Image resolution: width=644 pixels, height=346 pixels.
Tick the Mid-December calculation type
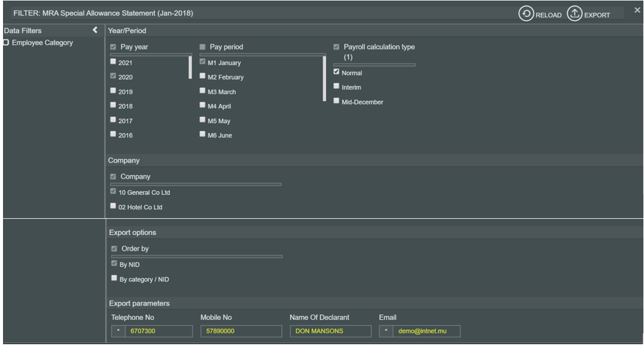(x=337, y=101)
